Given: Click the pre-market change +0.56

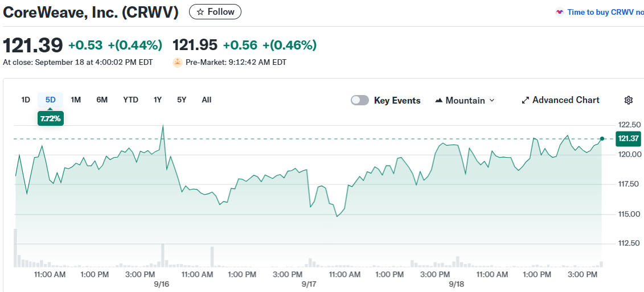Looking at the screenshot, I should [x=240, y=45].
